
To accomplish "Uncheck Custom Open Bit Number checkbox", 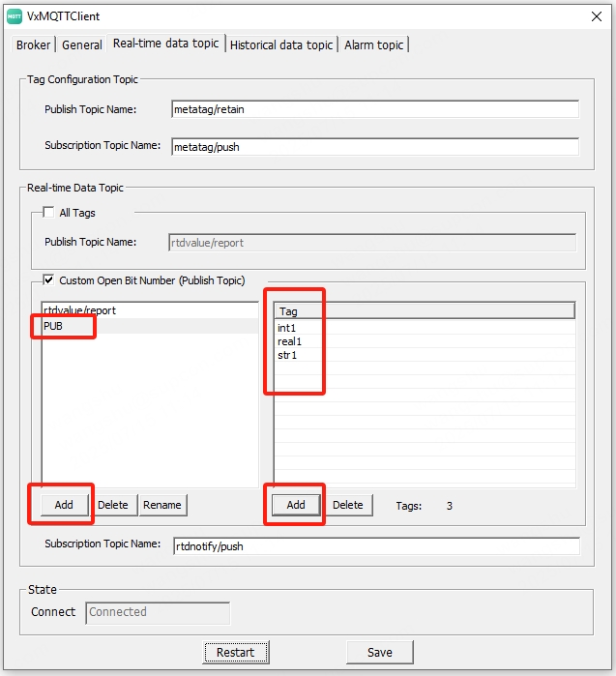I will 48,280.
